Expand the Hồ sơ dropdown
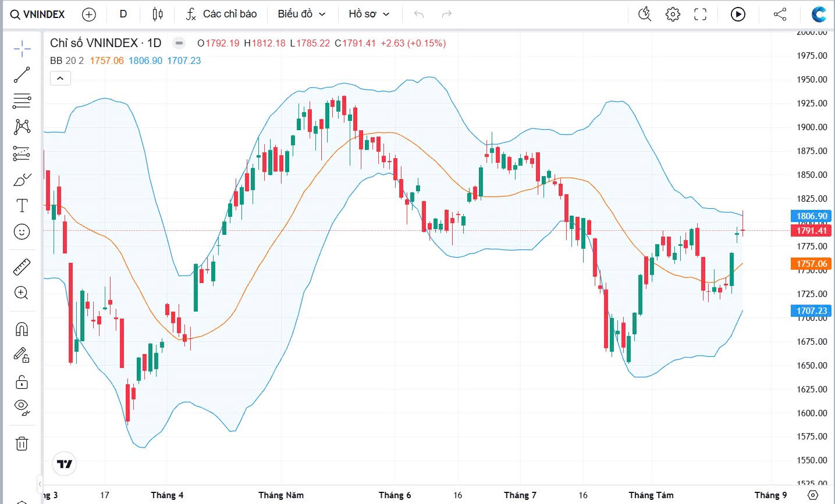The width and height of the screenshot is (835, 504). tap(369, 14)
